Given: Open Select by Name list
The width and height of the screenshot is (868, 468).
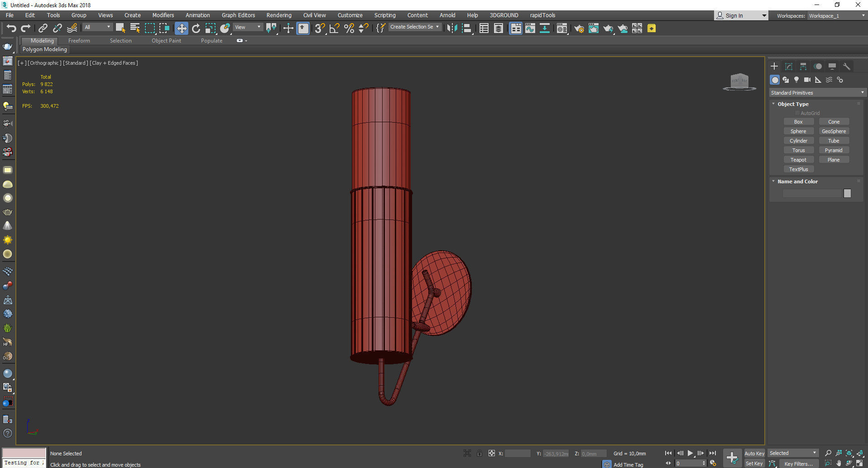Looking at the screenshot, I should [135, 29].
